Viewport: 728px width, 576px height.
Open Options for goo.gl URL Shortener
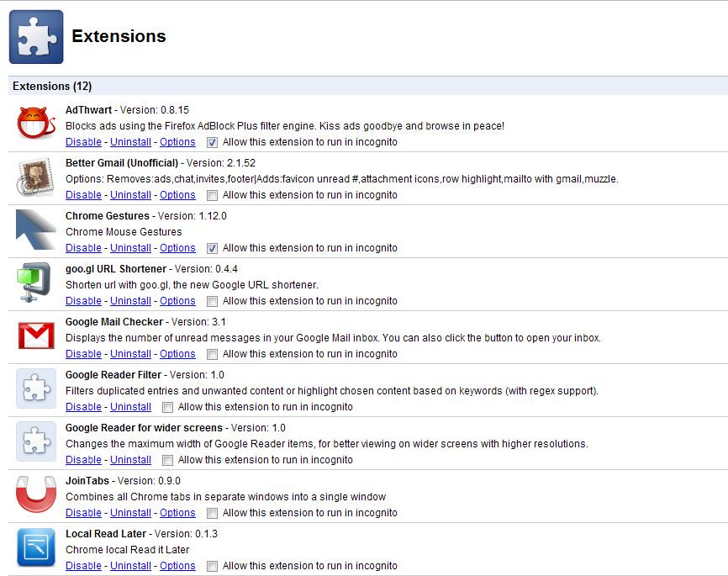click(x=177, y=301)
